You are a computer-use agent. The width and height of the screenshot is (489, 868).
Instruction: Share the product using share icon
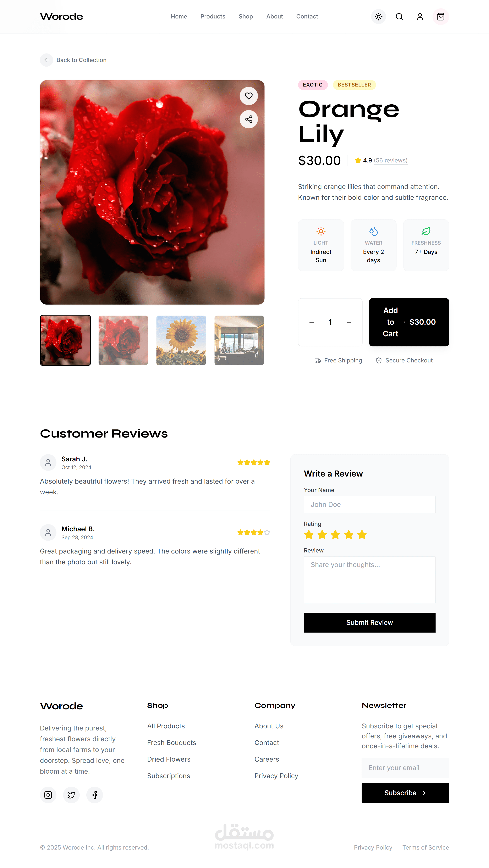[249, 119]
